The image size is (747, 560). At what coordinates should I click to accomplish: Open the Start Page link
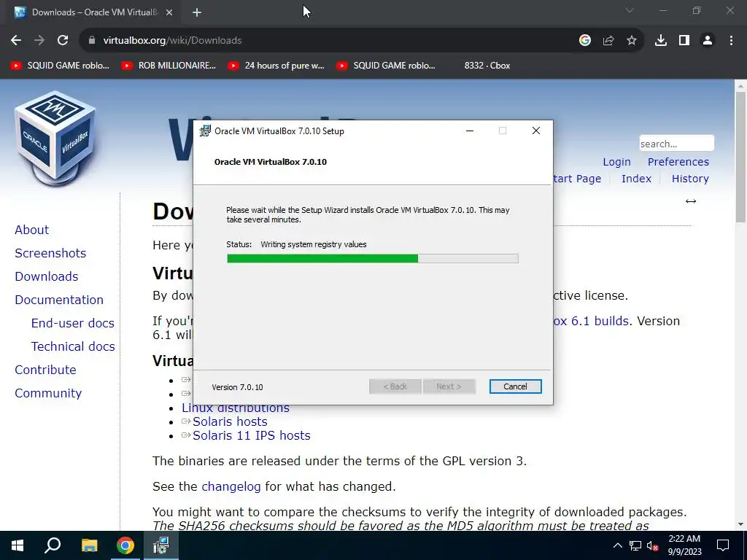(577, 179)
